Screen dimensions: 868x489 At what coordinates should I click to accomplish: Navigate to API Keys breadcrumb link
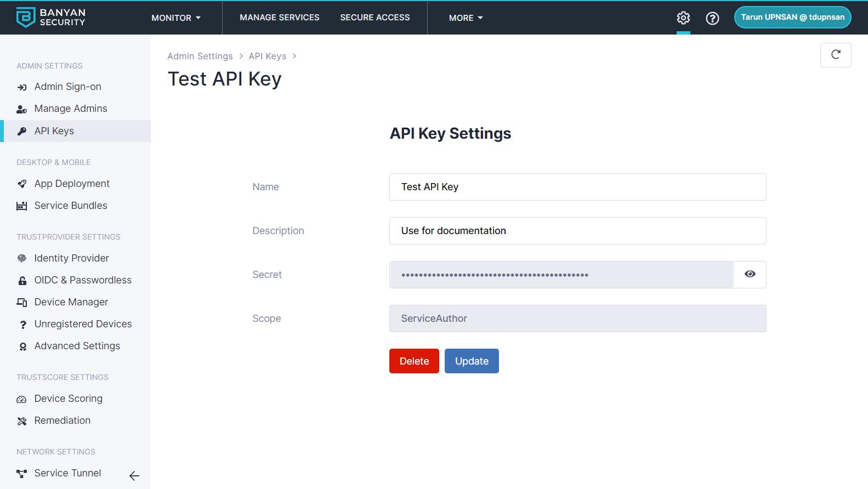coord(267,56)
